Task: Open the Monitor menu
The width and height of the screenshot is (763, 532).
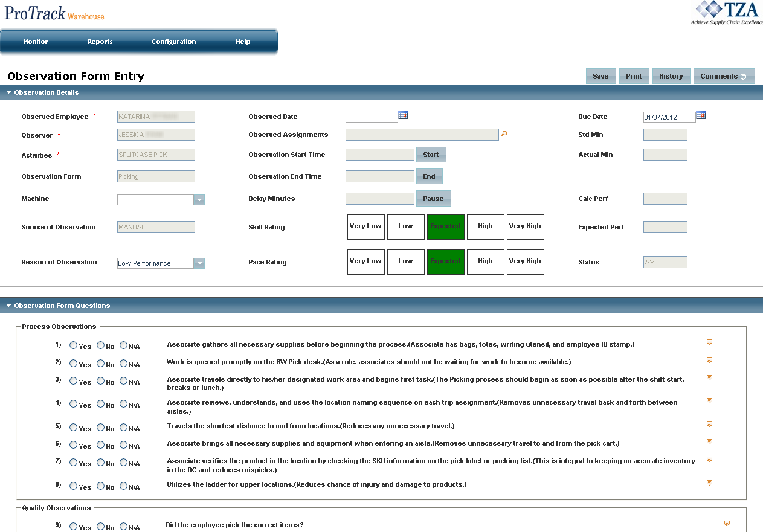Action: (35, 42)
